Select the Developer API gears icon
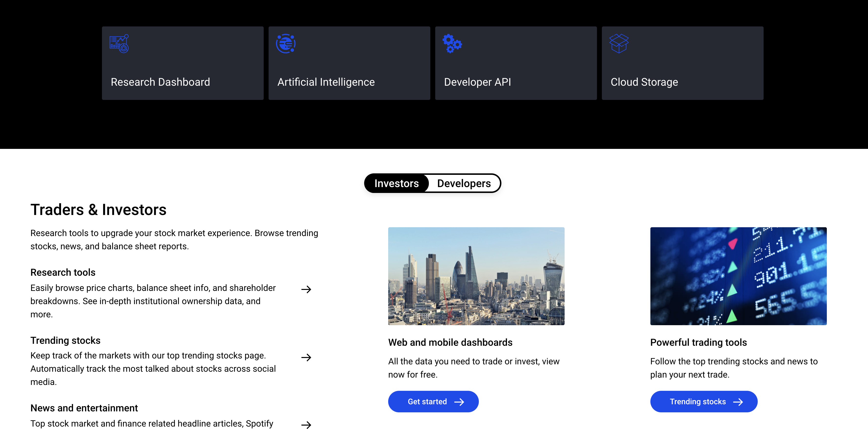This screenshot has width=868, height=429. click(x=452, y=43)
